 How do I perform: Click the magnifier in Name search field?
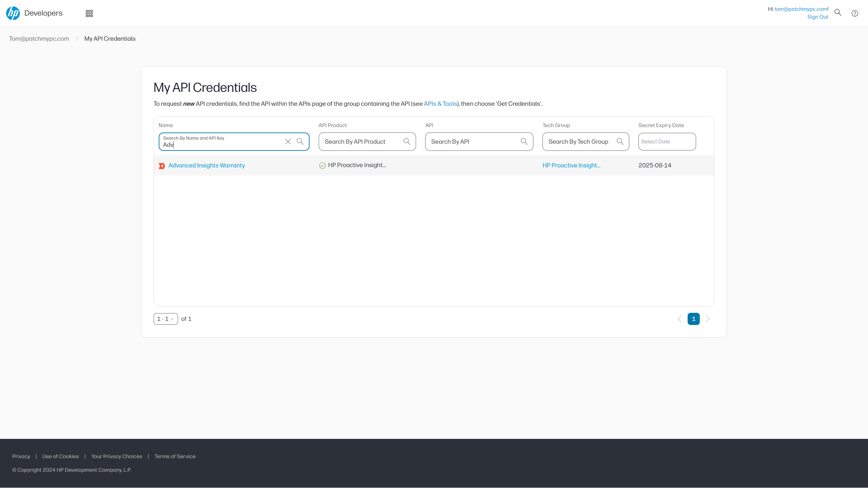coord(300,142)
